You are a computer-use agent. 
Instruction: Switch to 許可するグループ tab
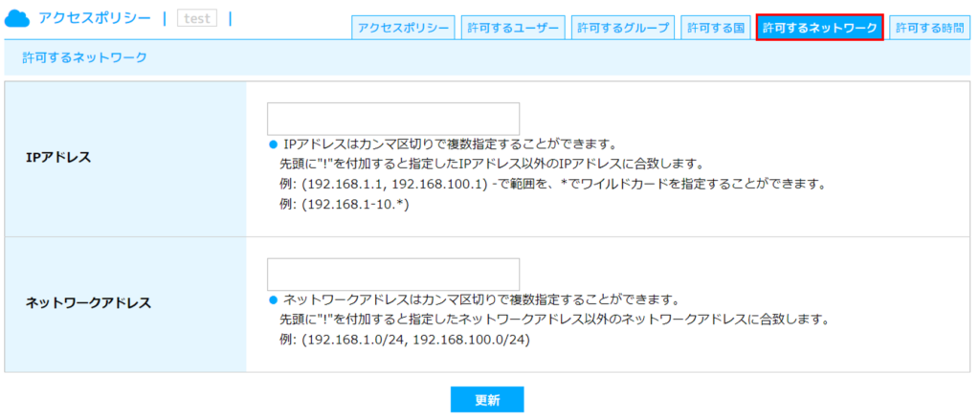click(x=622, y=28)
